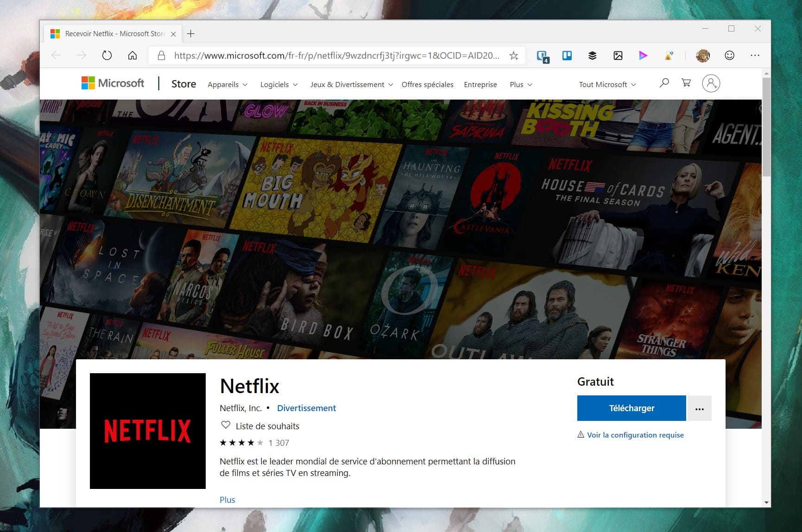The height and width of the screenshot is (532, 802).
Task: Open the shopping cart icon
Action: (x=686, y=83)
